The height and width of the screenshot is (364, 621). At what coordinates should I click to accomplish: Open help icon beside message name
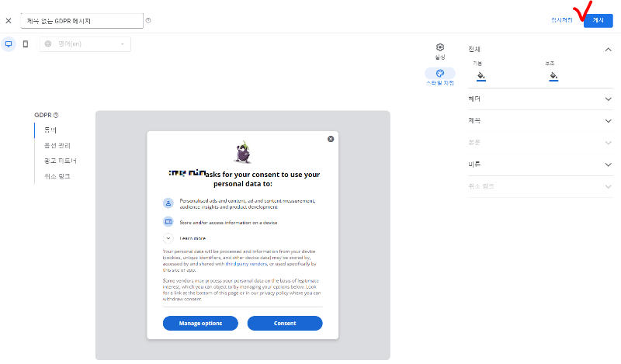coord(148,20)
